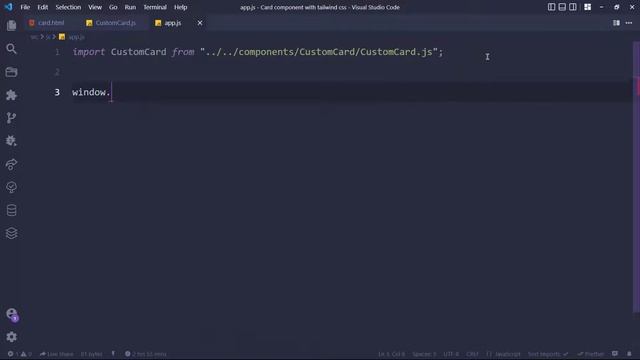The height and width of the screenshot is (360, 640).
Task: Open the checklist/todo icon in activity bar
Action: pos(11,187)
